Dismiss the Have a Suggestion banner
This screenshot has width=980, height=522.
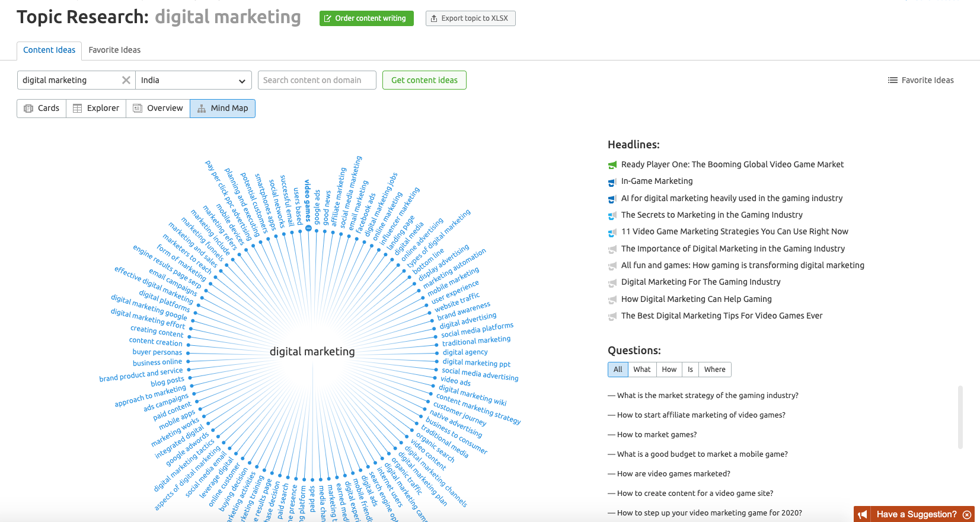coord(967,514)
